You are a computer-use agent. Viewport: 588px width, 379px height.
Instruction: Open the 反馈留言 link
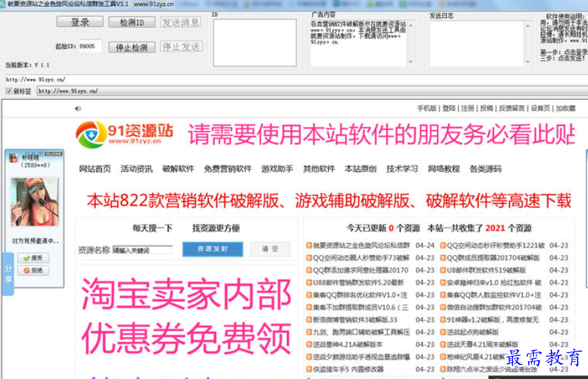point(512,108)
